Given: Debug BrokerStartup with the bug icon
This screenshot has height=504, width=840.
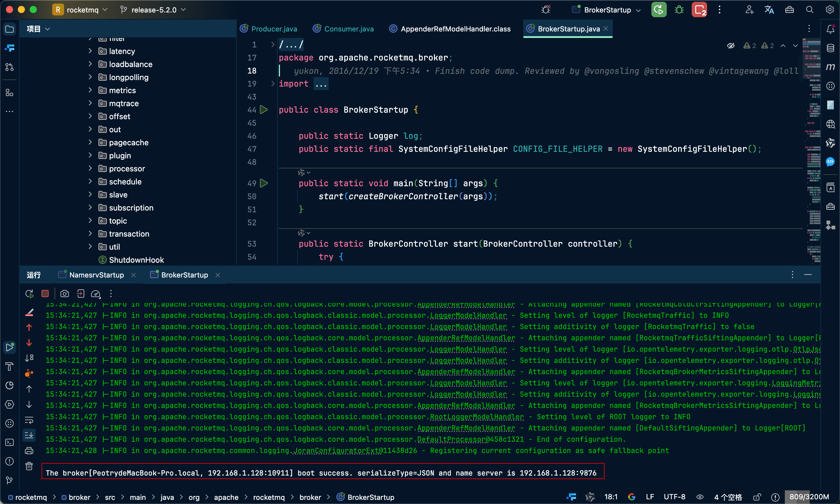Looking at the screenshot, I should (x=679, y=10).
